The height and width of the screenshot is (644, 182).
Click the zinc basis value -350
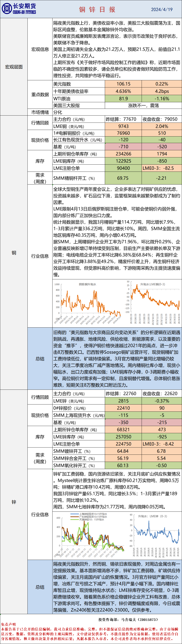pyautogui.click(x=123, y=422)
